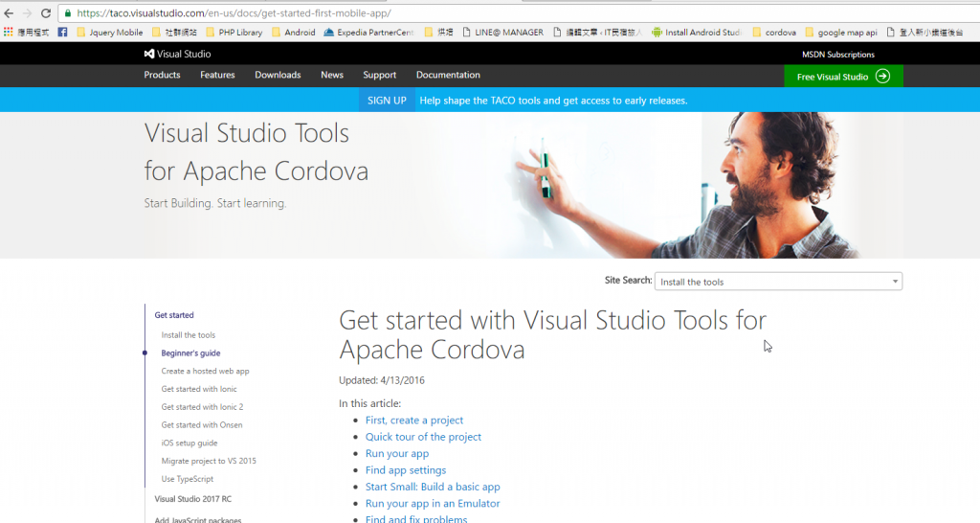Reload the page with the refresh icon
Viewport: 980px width, 523px height.
coord(46,13)
